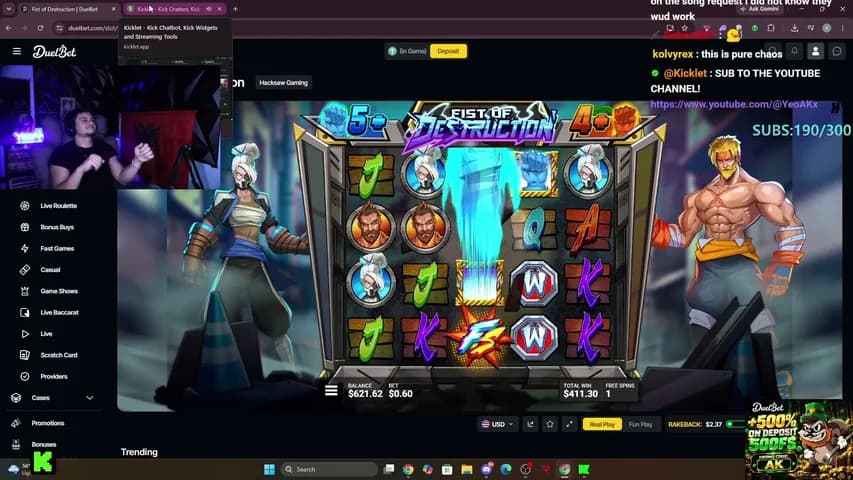Add the game to favorites star

pos(550,424)
